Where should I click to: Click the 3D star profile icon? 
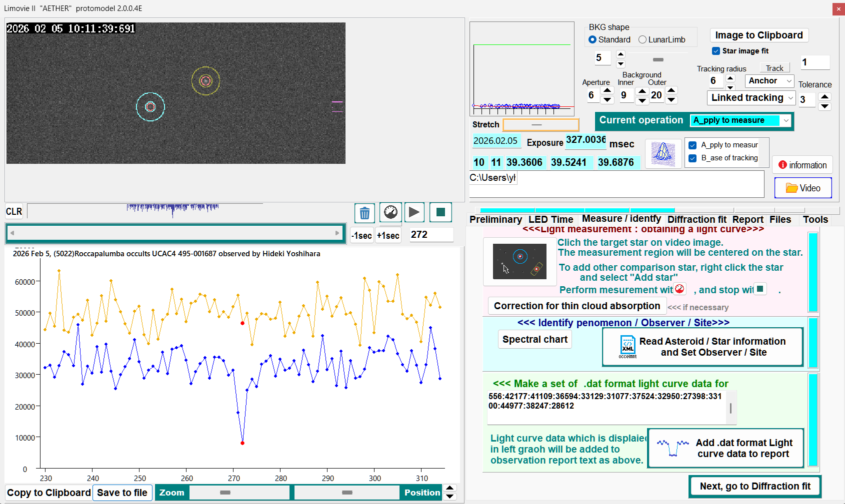click(x=663, y=153)
